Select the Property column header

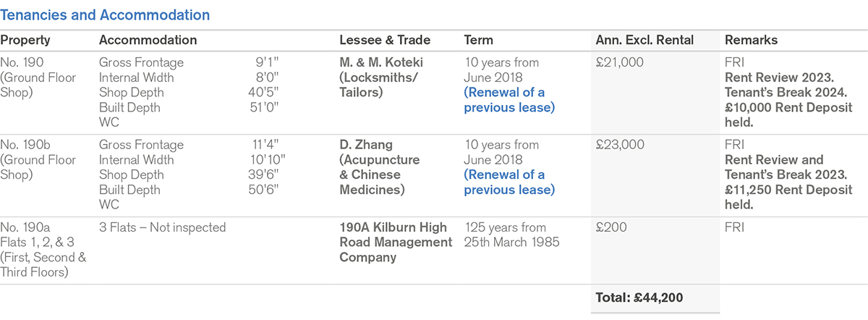(x=25, y=41)
